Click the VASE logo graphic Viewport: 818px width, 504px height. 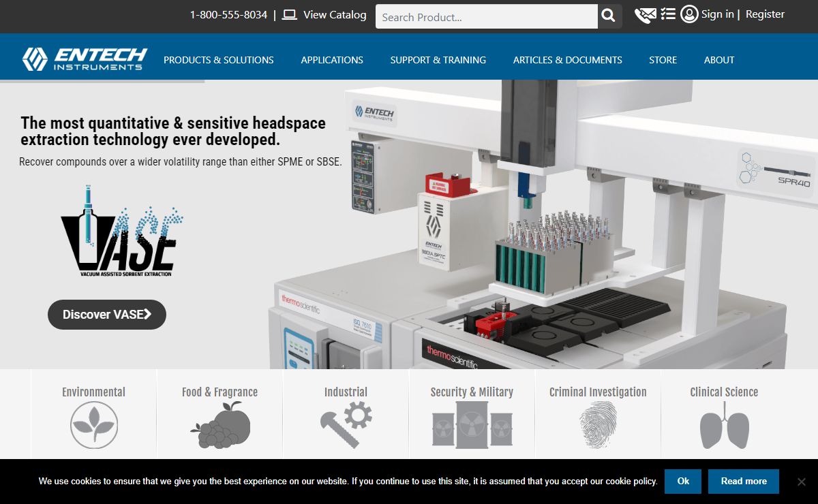click(121, 230)
